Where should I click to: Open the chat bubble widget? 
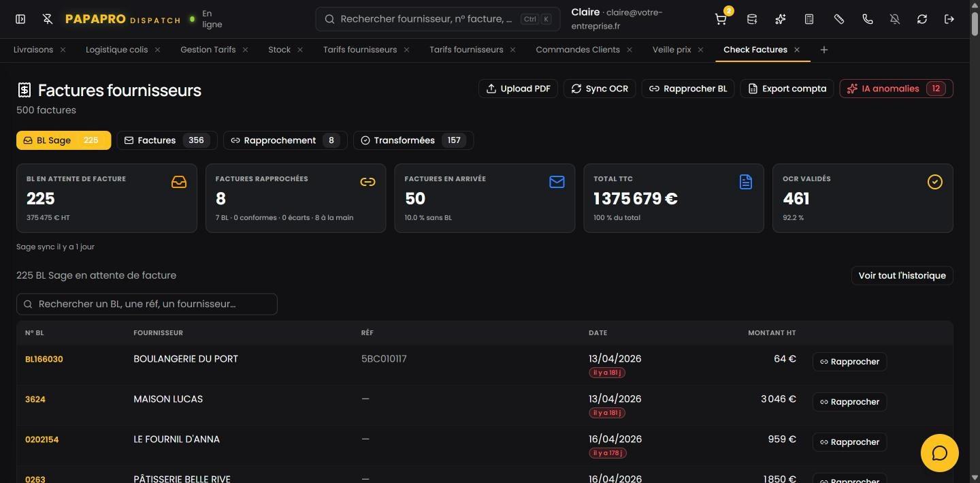coord(940,453)
